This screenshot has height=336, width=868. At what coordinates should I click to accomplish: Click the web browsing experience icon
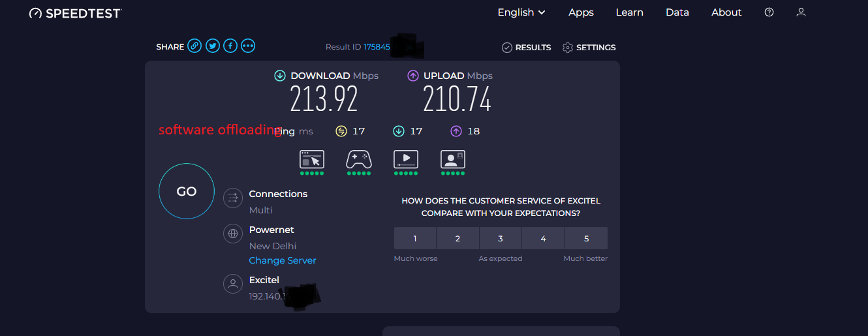312,159
